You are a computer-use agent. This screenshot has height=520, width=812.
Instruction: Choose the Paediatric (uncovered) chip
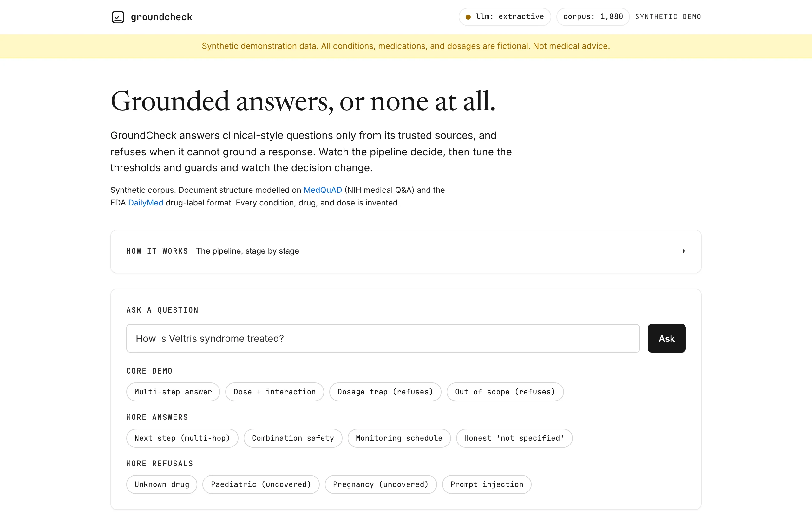pos(261,484)
